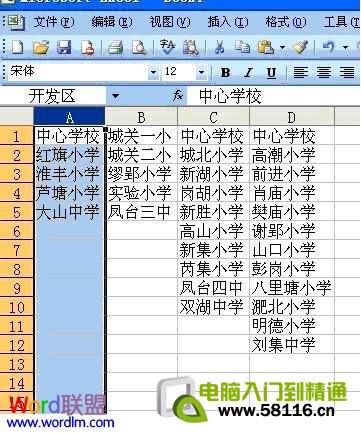The height and width of the screenshot is (433, 361).
Task: Select cell 实验小学
Action: 142,193
